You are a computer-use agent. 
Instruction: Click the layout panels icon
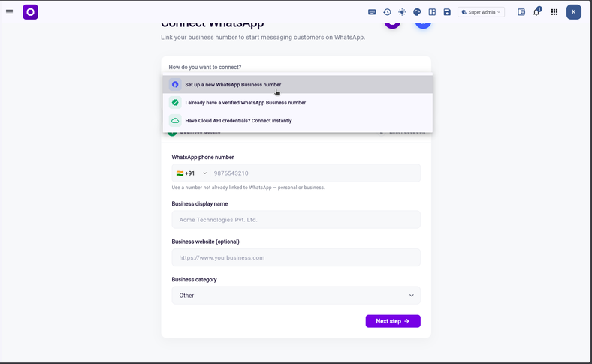click(432, 12)
